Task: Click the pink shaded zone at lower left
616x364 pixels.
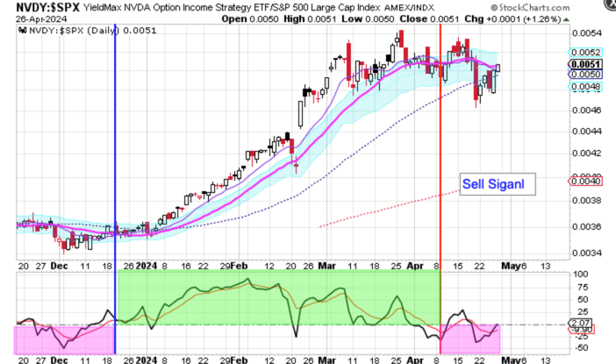Action: (x=61, y=339)
